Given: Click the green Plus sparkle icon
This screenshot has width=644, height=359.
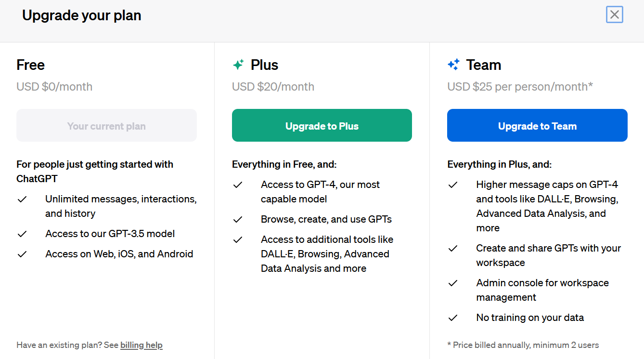Looking at the screenshot, I should [238, 65].
